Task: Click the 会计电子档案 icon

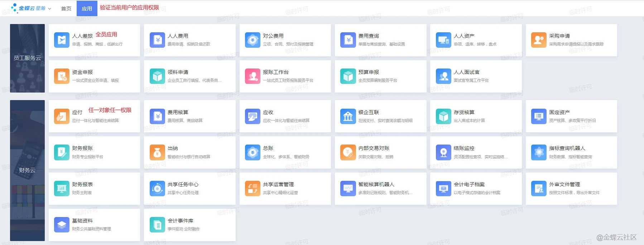Action: click(x=443, y=189)
